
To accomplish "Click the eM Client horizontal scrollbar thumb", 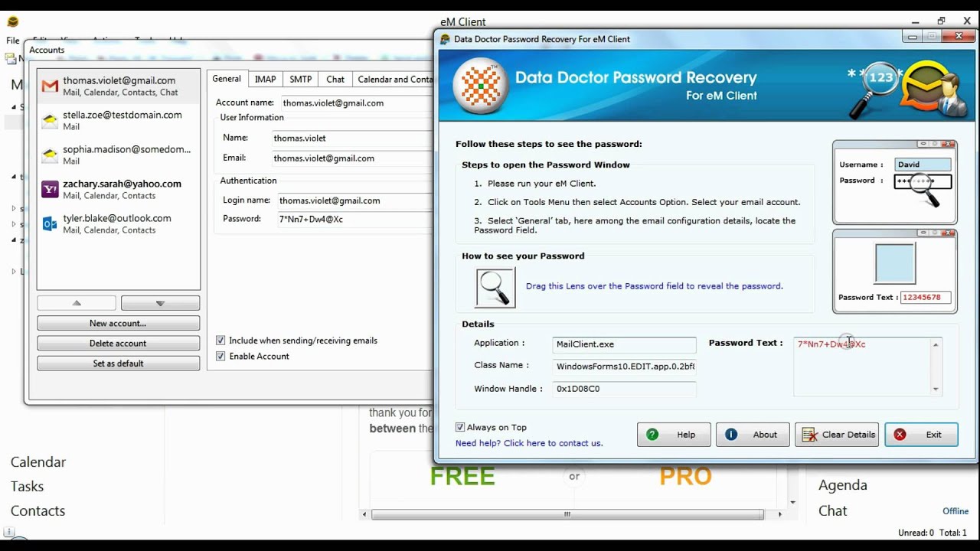I will click(x=567, y=514).
